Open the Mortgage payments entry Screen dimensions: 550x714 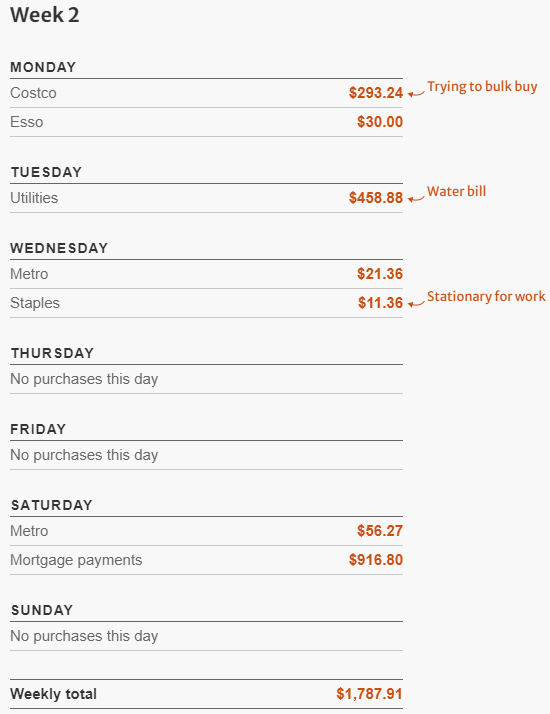(x=206, y=560)
